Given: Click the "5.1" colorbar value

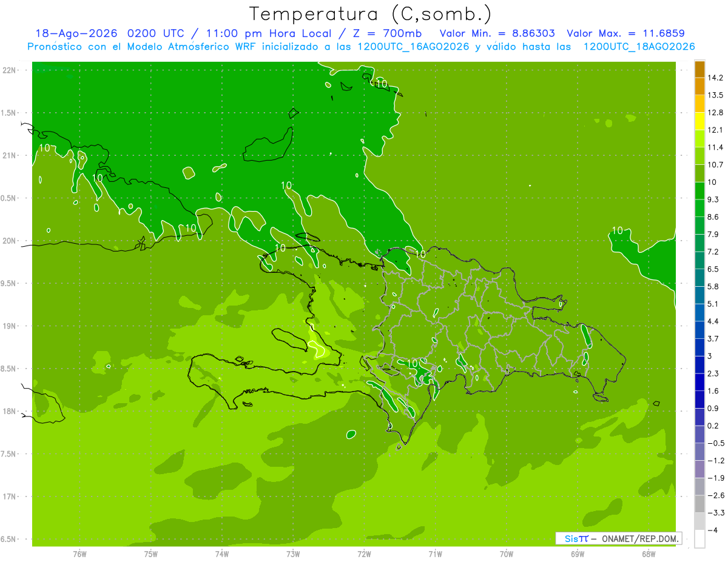Looking at the screenshot, I should tap(713, 304).
